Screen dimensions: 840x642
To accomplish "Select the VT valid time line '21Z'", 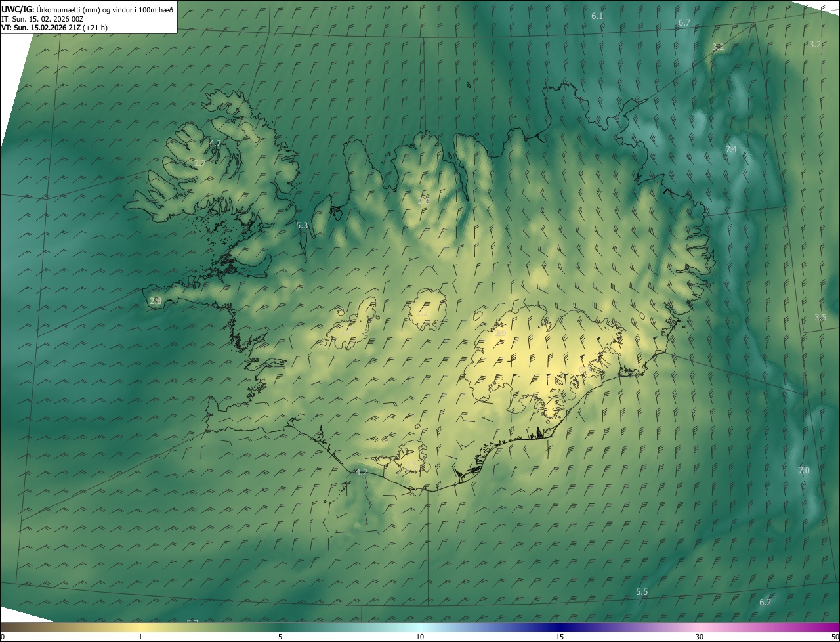I will 54,28.
